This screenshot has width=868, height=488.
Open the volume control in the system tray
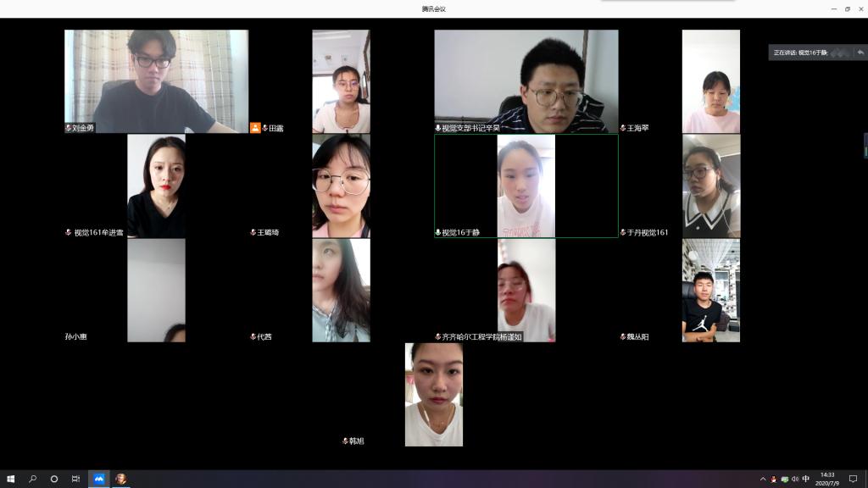tap(794, 479)
